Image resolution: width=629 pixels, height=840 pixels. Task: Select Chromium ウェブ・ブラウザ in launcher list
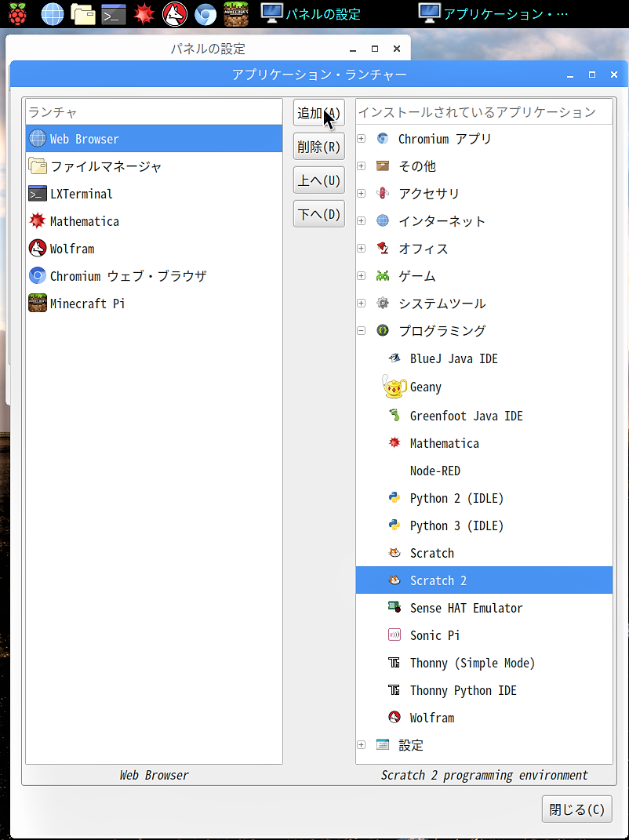click(x=155, y=276)
